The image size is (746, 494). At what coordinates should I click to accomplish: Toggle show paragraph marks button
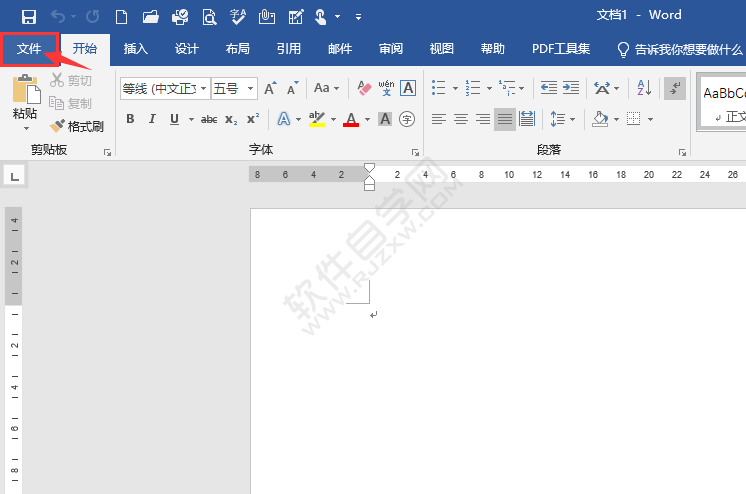(x=674, y=89)
